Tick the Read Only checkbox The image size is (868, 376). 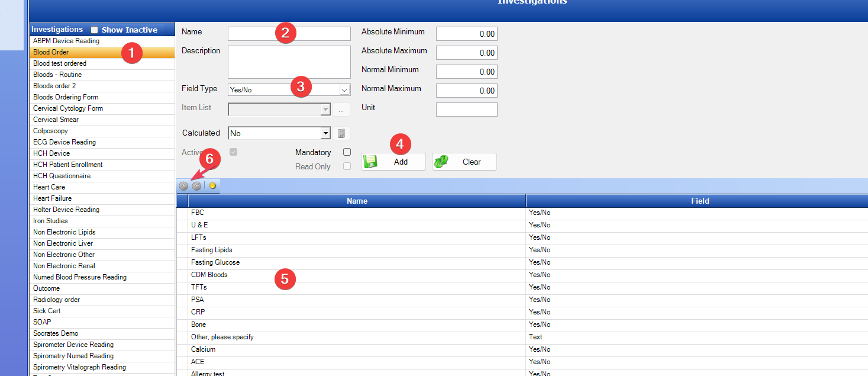tap(347, 166)
